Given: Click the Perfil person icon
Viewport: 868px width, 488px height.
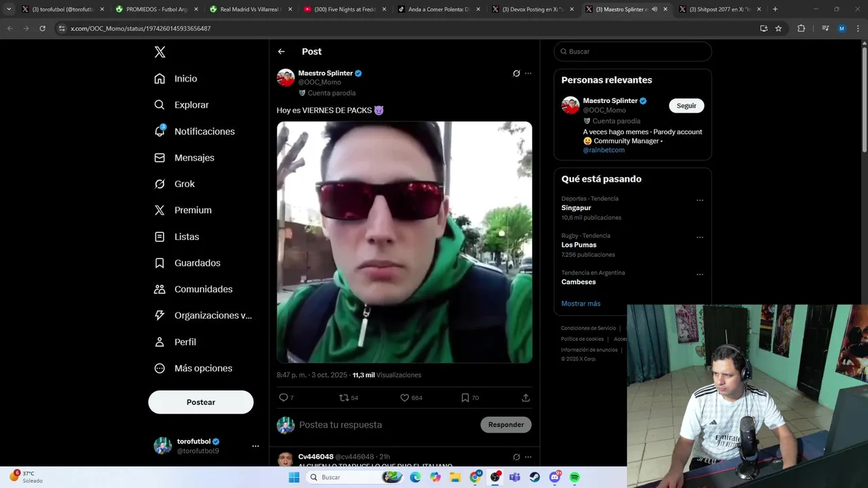Looking at the screenshot, I should [159, 342].
